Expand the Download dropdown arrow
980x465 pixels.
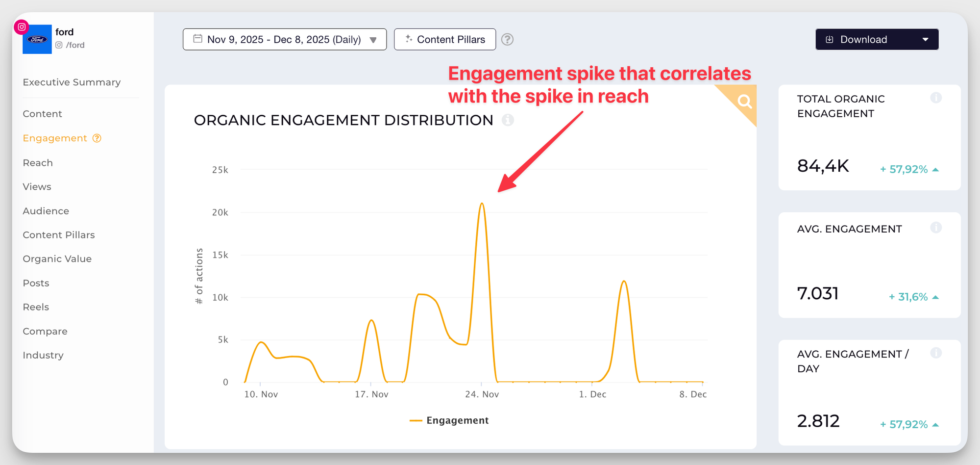pyautogui.click(x=925, y=39)
